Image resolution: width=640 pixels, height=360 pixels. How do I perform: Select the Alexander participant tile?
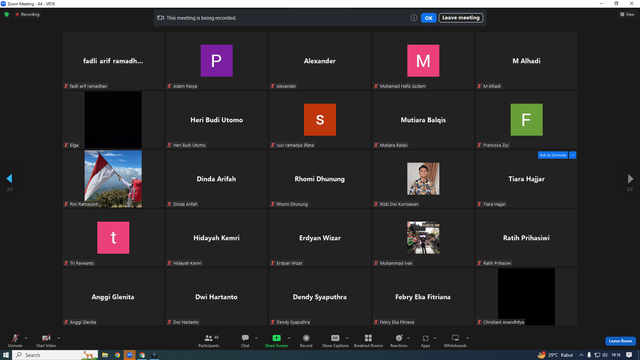click(x=320, y=61)
